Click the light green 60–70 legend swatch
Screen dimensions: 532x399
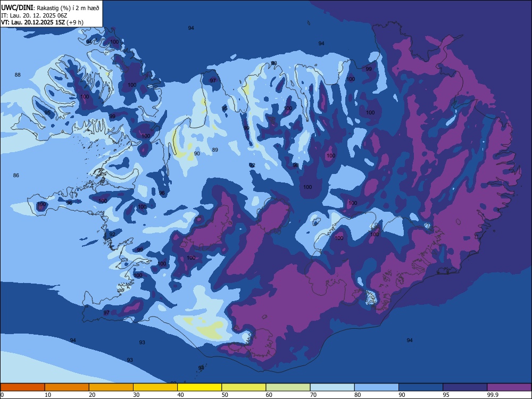[288, 387]
